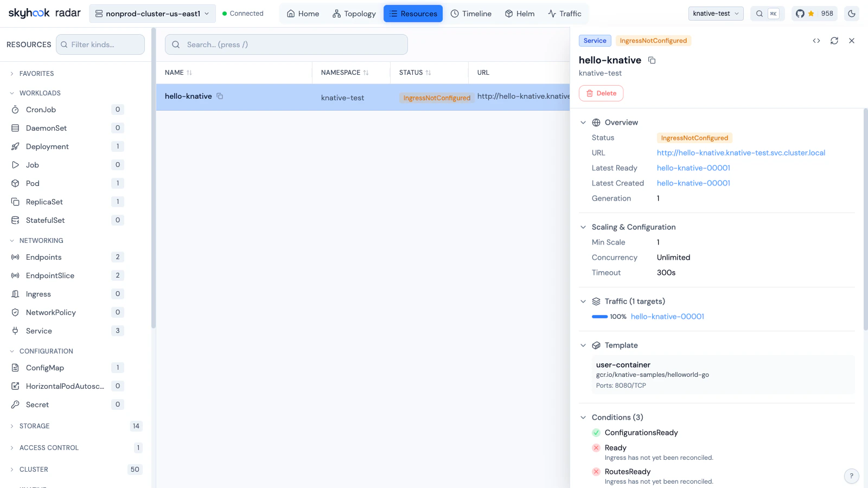868x488 pixels.
Task: Select Pod in the workloads list
Action: coord(67,183)
